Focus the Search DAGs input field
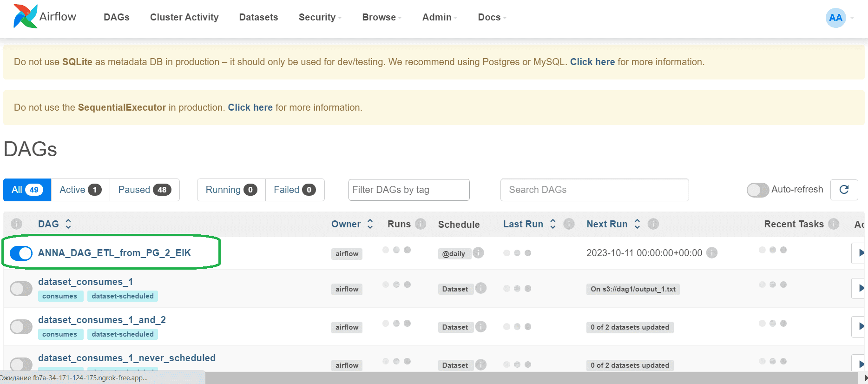Image resolution: width=868 pixels, height=384 pixels. 594,190
